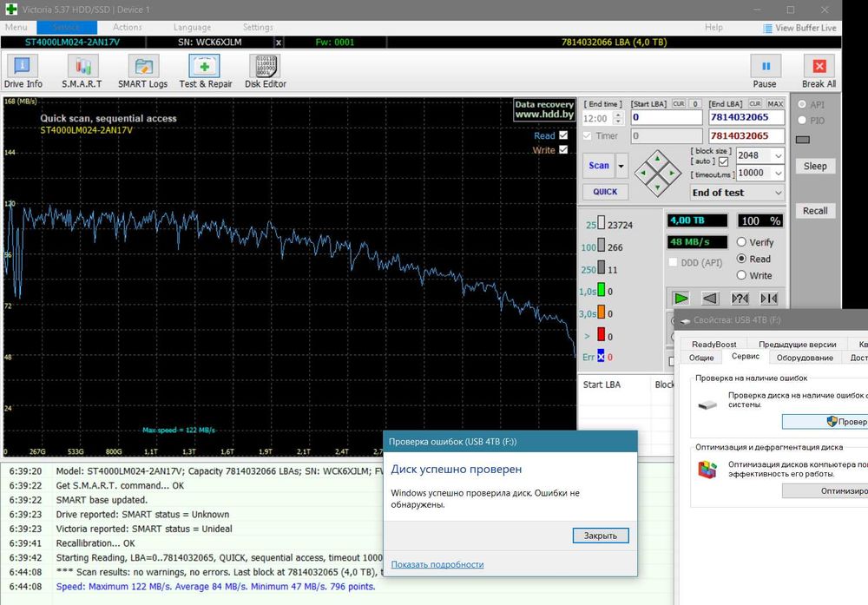Open the Actions menu
Viewport: 868px width, 605px height.
pos(128,28)
